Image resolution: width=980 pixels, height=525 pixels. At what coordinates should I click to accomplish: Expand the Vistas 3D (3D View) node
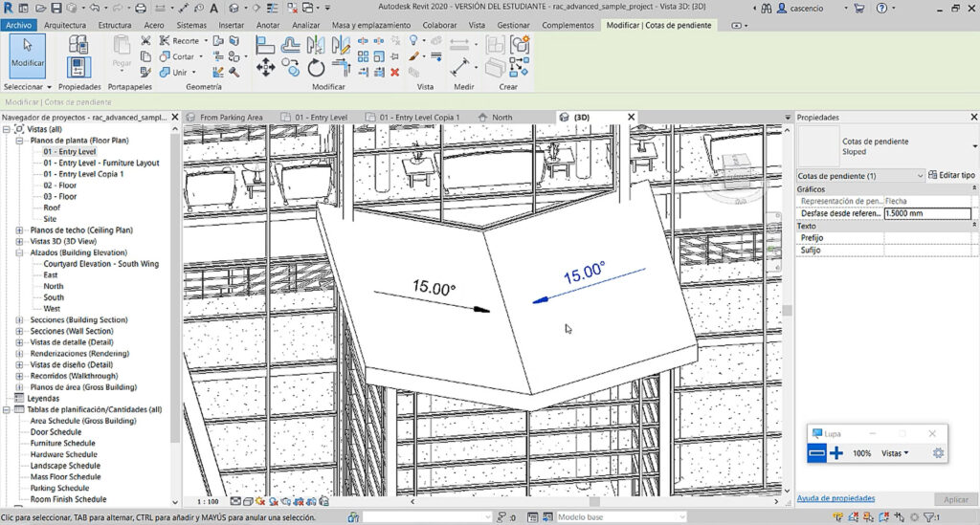[20, 242]
